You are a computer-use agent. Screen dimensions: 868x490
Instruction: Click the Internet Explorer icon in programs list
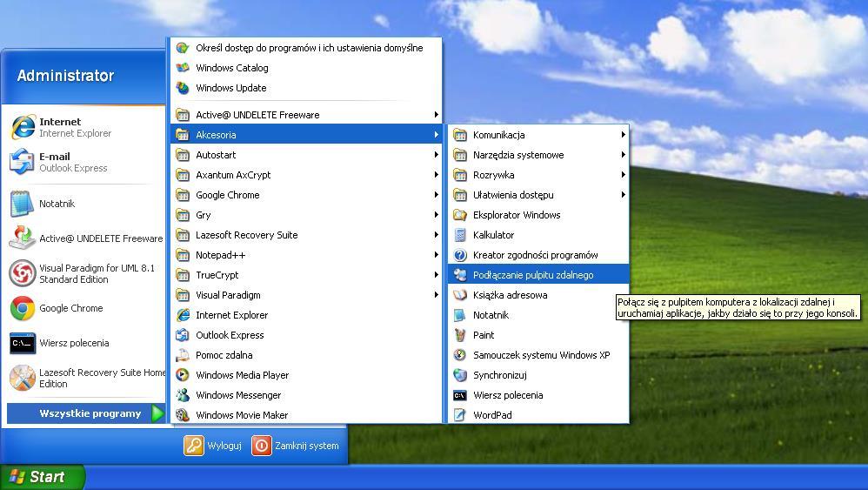(x=183, y=315)
